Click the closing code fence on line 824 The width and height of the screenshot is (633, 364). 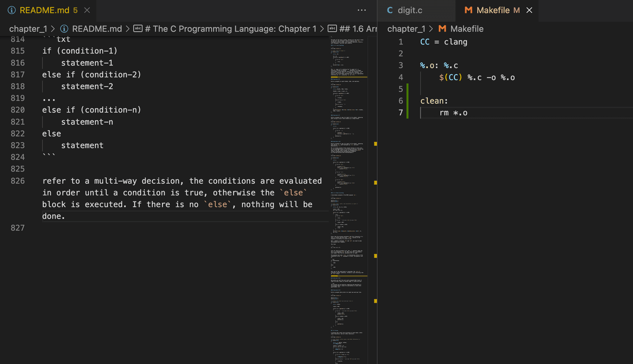(x=49, y=156)
